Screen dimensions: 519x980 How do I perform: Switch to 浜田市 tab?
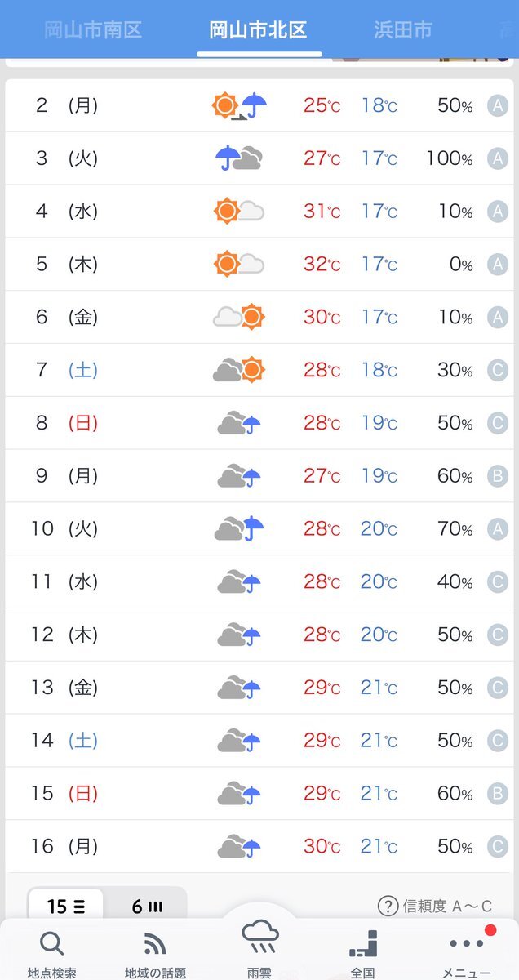pyautogui.click(x=403, y=30)
